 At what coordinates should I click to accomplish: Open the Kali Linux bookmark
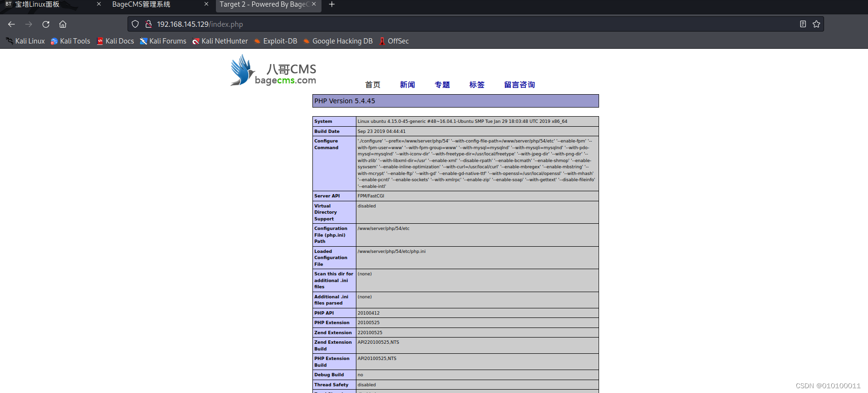[25, 41]
